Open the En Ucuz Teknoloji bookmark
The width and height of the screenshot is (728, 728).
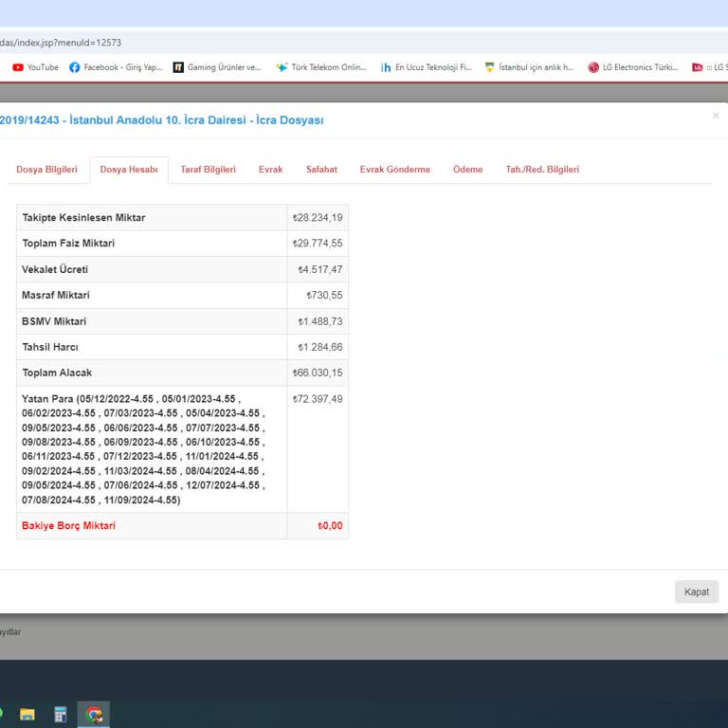pyautogui.click(x=427, y=67)
